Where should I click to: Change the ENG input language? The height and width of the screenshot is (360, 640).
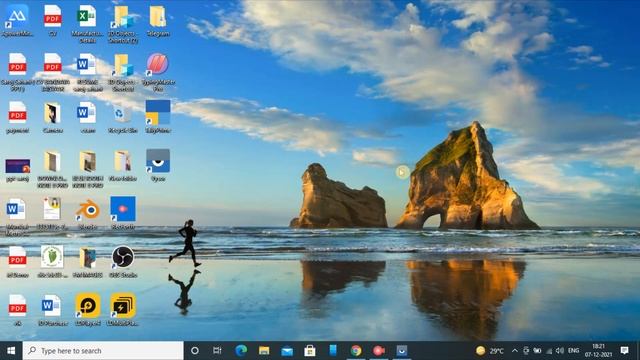(573, 351)
